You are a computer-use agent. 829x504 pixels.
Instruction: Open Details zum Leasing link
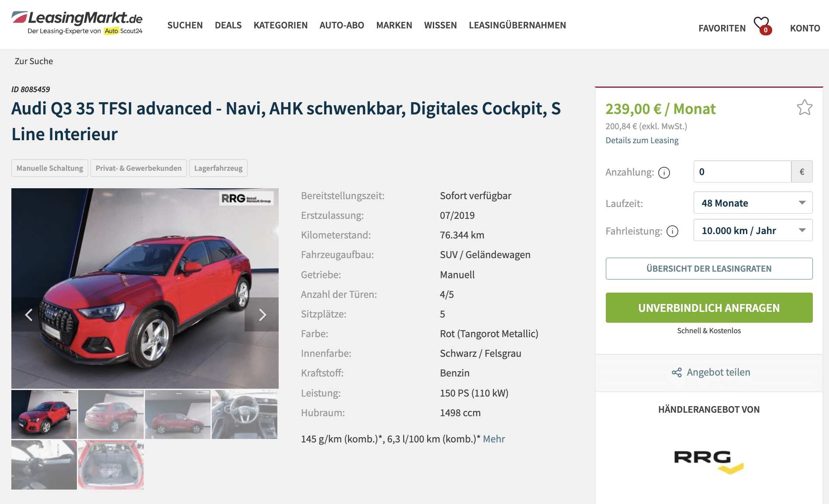tap(642, 140)
